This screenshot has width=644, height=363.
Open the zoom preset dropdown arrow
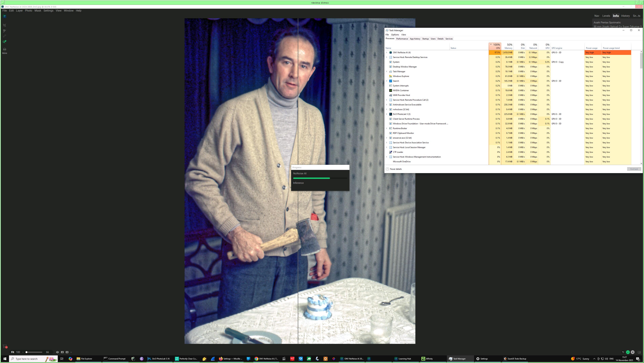coord(23,352)
